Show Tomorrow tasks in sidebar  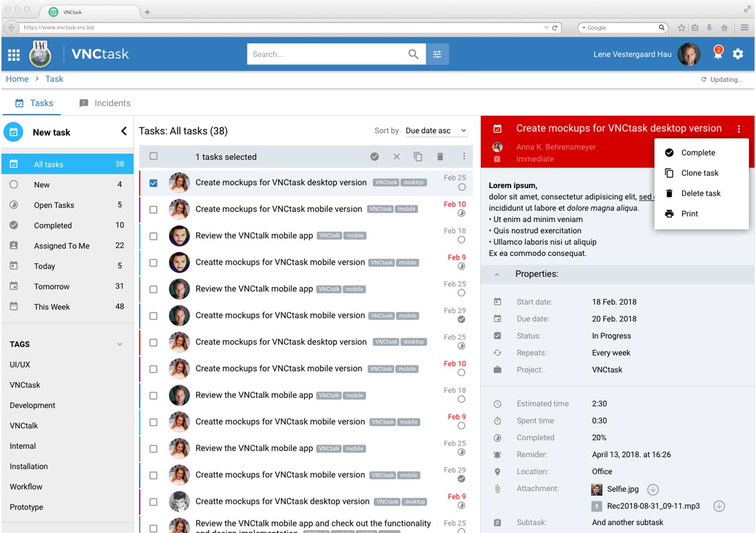tap(67, 286)
